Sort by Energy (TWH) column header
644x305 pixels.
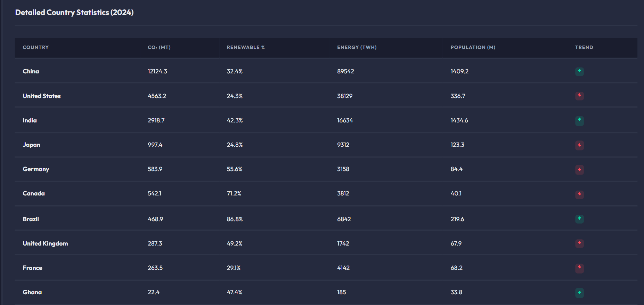click(357, 47)
